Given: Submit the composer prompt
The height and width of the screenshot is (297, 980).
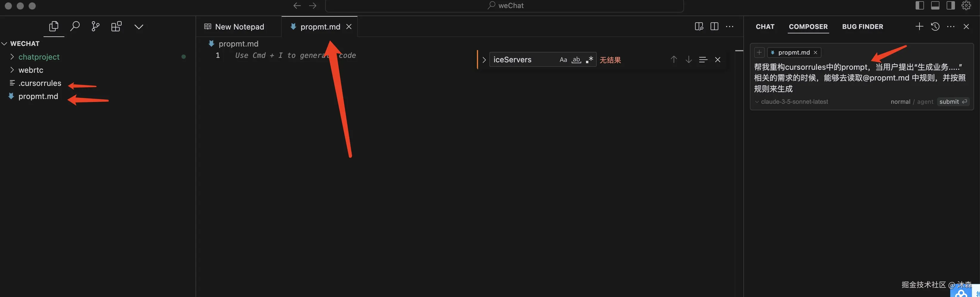Looking at the screenshot, I should click(x=953, y=102).
